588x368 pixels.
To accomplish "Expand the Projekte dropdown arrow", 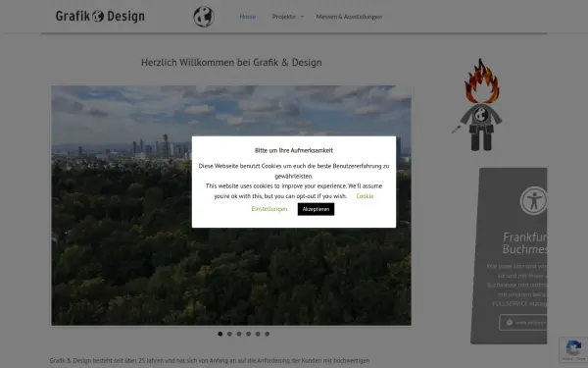I will 302,17.
